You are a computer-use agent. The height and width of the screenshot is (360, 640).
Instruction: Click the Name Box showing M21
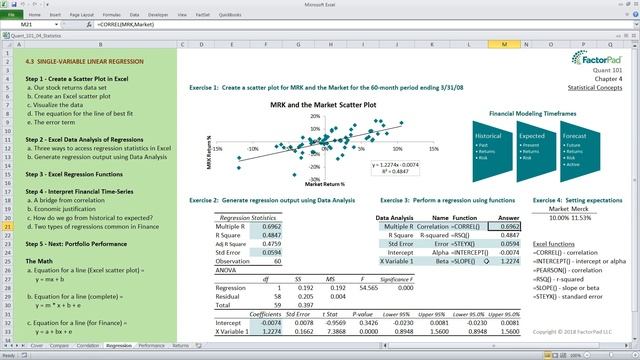tap(27, 24)
